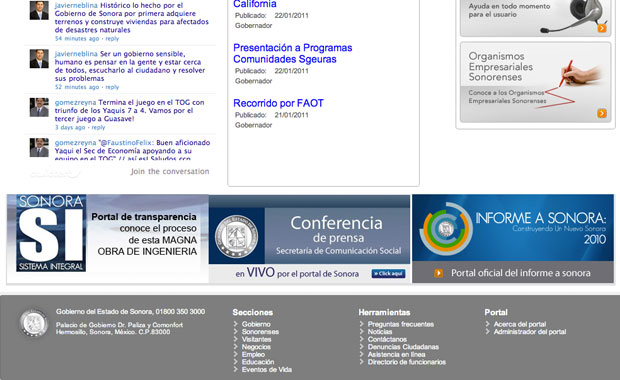The image size is (620, 380).
Task: Open the Sonora SI Sistema Integral logo
Action: pyautogui.click(x=51, y=233)
